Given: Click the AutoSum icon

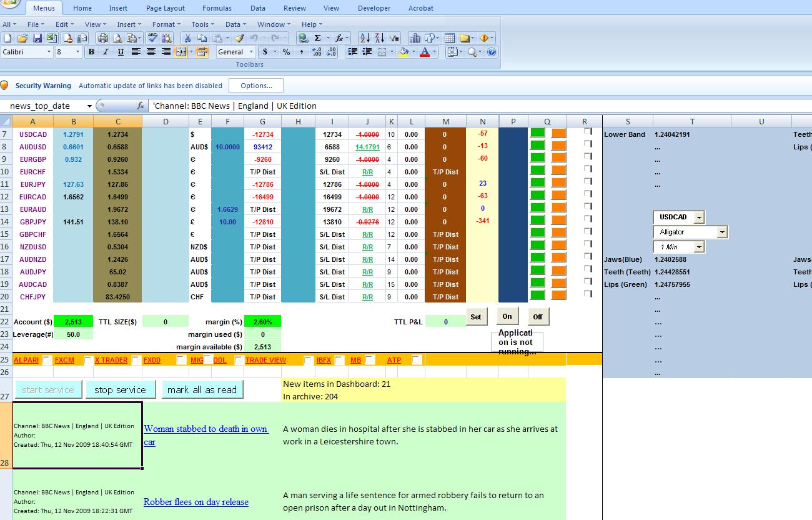Looking at the screenshot, I should click(x=318, y=37).
